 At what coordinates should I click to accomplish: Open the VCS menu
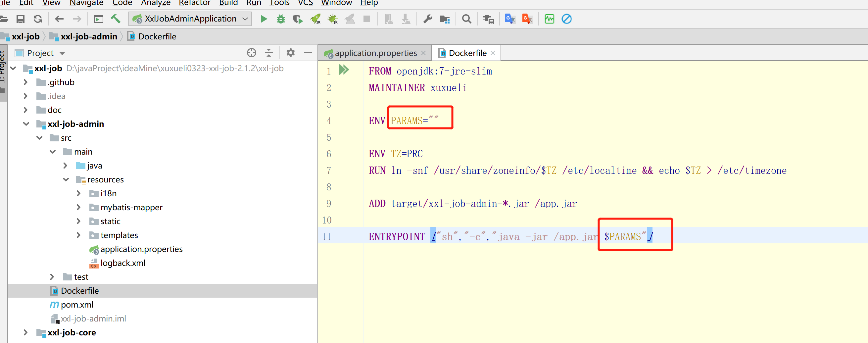click(305, 3)
